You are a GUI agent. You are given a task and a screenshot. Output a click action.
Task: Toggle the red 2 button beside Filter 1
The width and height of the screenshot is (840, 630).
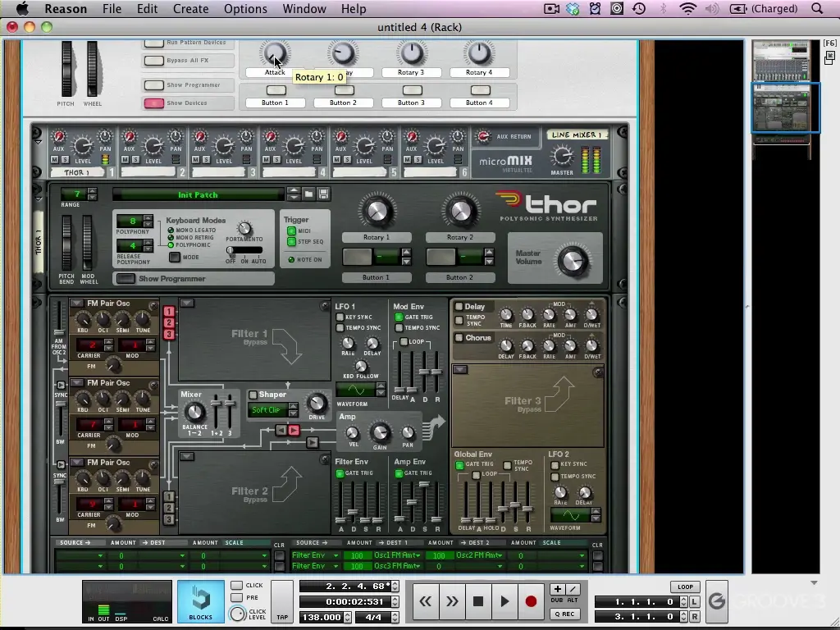pos(169,322)
